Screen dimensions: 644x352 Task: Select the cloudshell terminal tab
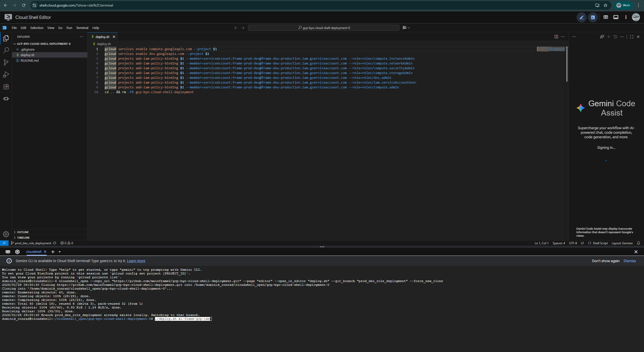tap(33, 252)
